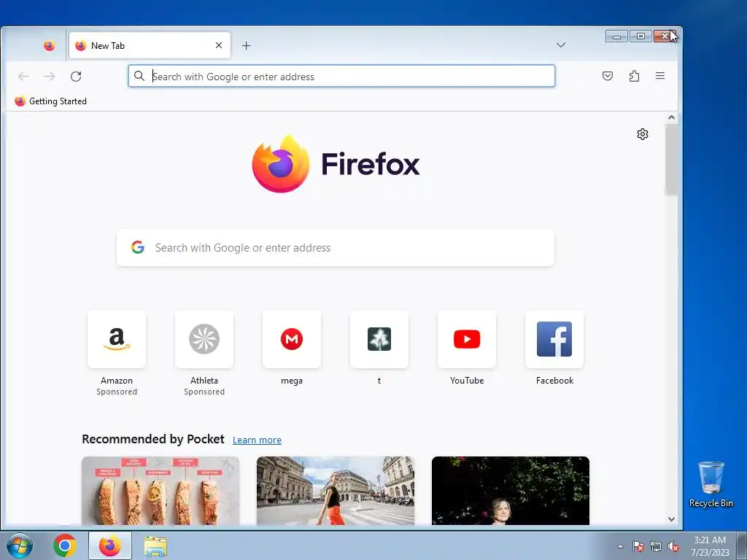Open network status tray icon

pyautogui.click(x=656, y=547)
